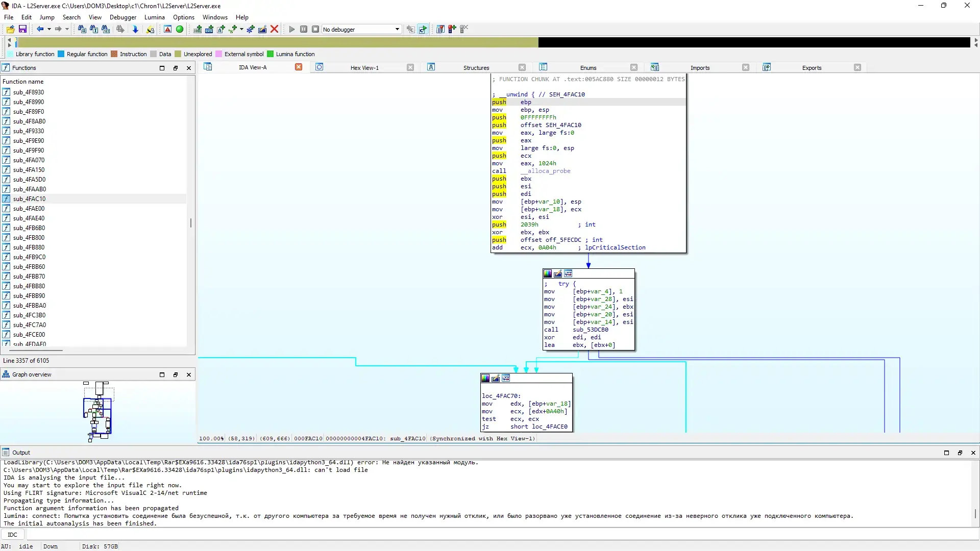Screen dimensions: 980x551
Task: Close the Output panel
Action: (x=973, y=453)
